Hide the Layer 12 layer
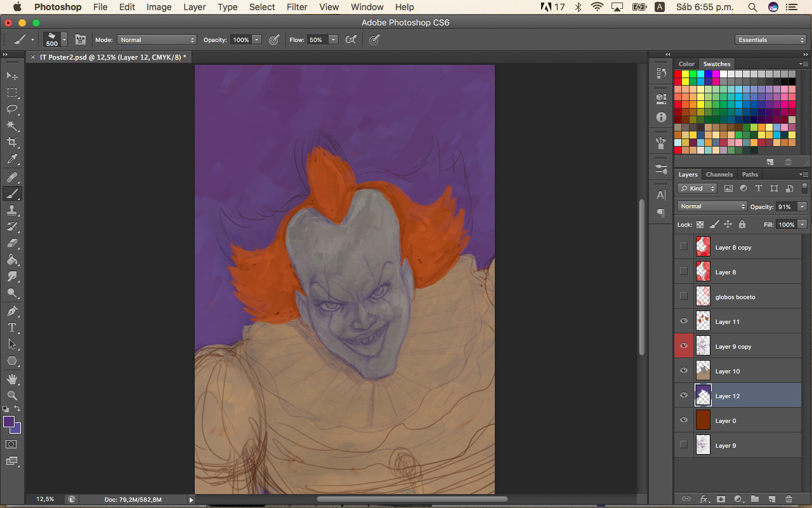Image resolution: width=812 pixels, height=508 pixels. click(683, 396)
